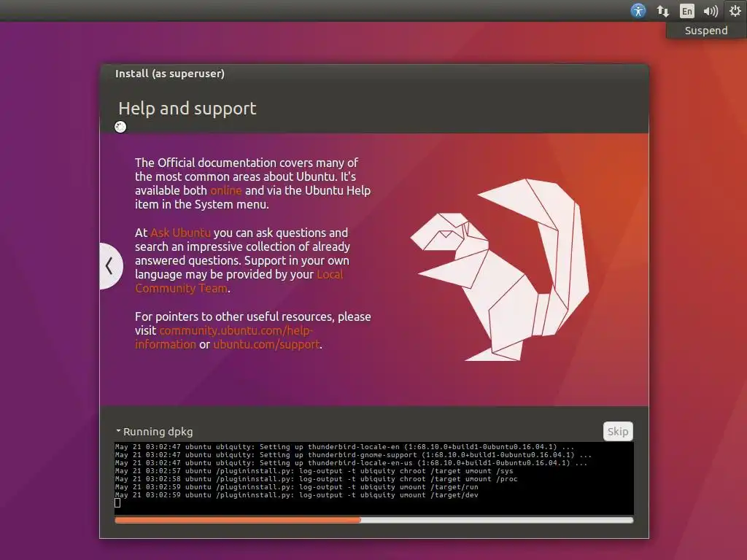This screenshot has width=747, height=560.
Task: Click the busy spinner under the heading
Action: [x=120, y=127]
